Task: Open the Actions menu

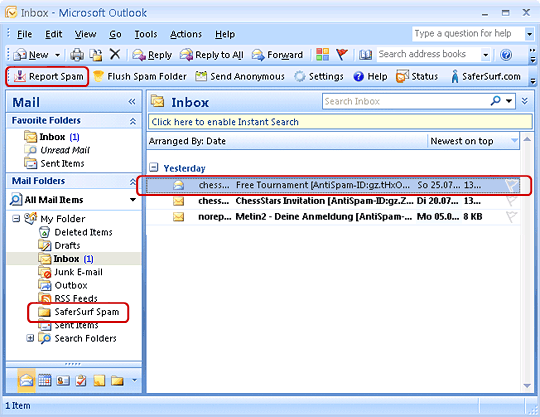Action: [186, 34]
